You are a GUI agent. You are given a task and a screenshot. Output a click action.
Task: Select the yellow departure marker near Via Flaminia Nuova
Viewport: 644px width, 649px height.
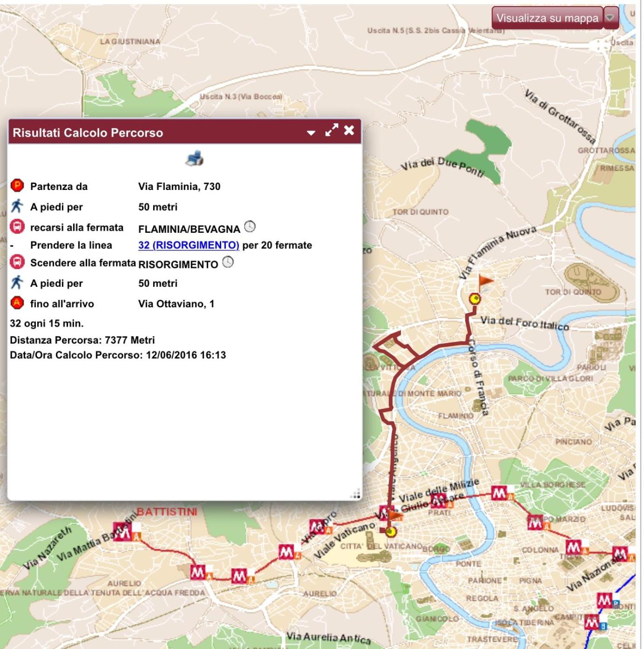pos(475,299)
